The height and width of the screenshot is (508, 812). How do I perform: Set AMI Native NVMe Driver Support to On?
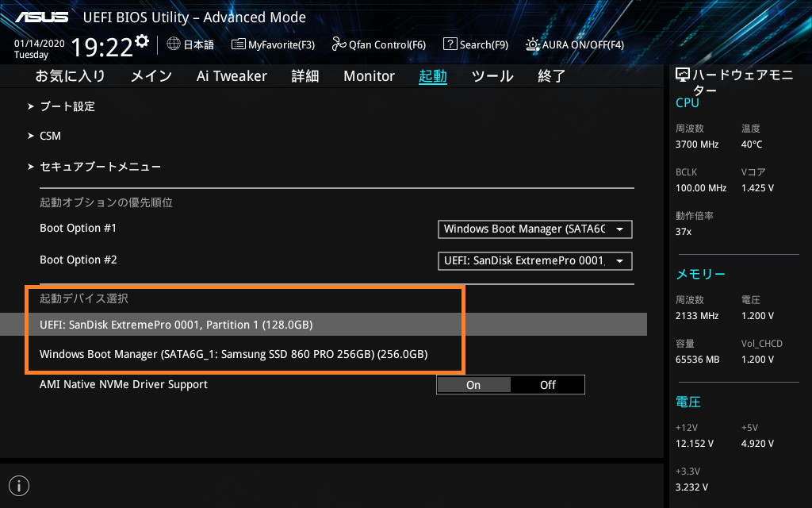tap(474, 385)
